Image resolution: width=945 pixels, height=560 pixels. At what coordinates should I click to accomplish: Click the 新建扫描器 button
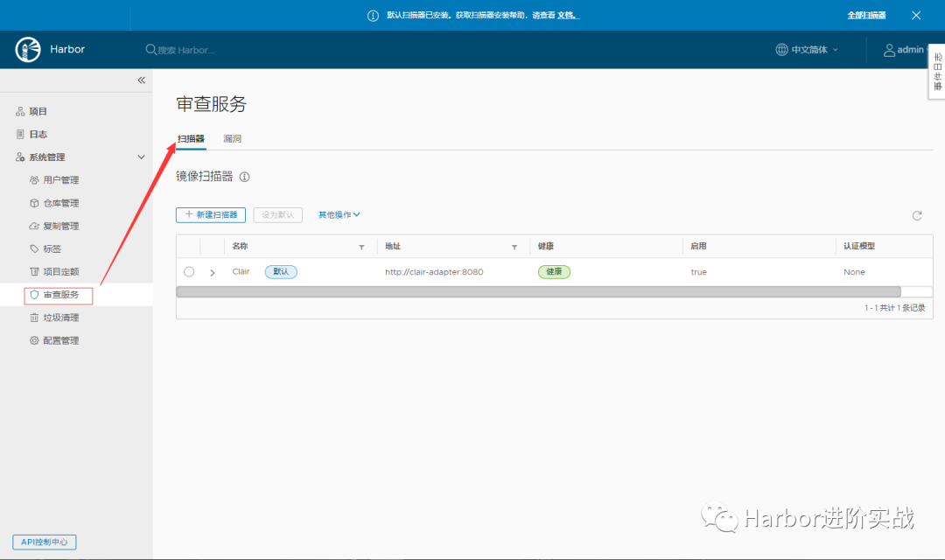pos(211,214)
